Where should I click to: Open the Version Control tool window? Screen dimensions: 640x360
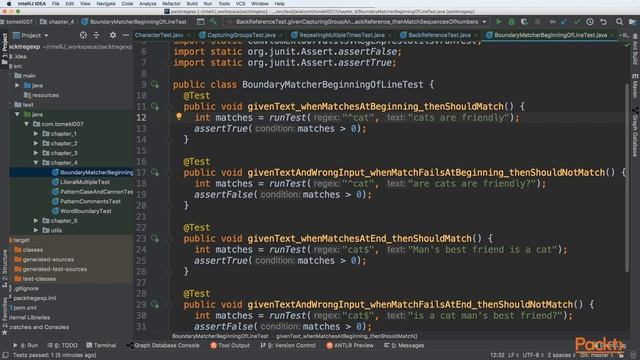pos(288,345)
